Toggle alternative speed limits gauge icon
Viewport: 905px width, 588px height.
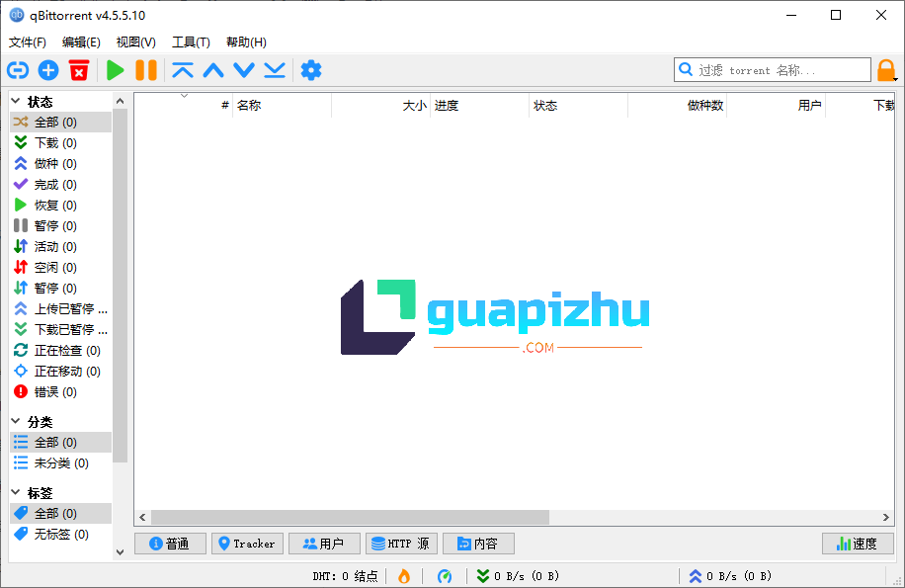click(445, 576)
